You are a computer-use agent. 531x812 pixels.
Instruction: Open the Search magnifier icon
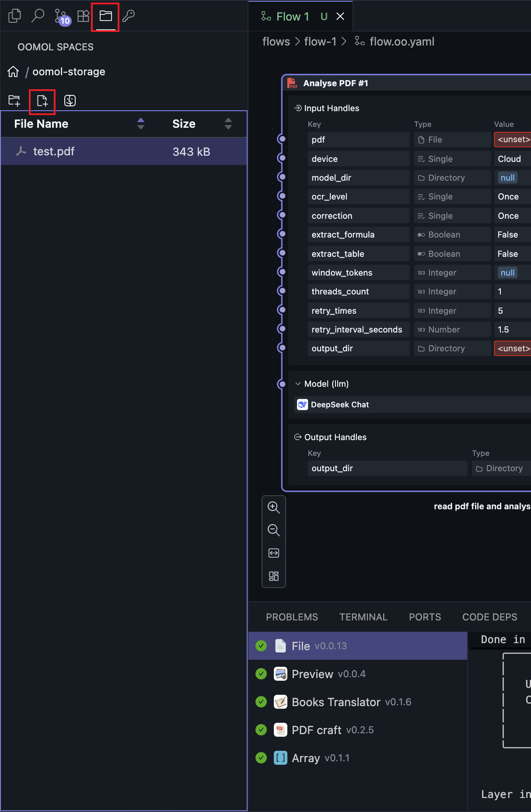click(x=38, y=16)
